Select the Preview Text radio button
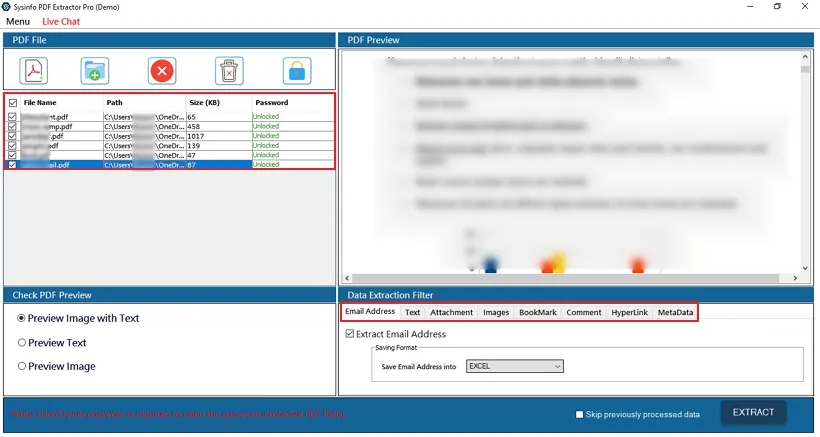This screenshot has width=820, height=437. tap(21, 342)
